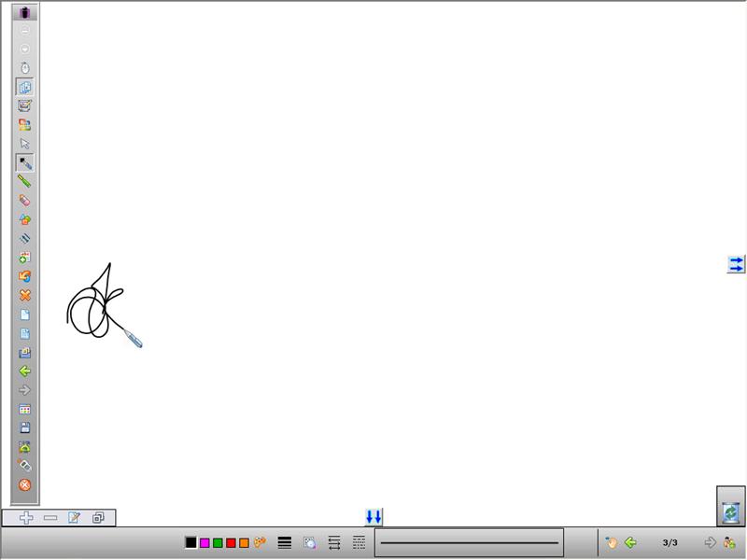747x560 pixels.
Task: Save the file with the floppy disk icon
Action: pyautogui.click(x=25, y=427)
